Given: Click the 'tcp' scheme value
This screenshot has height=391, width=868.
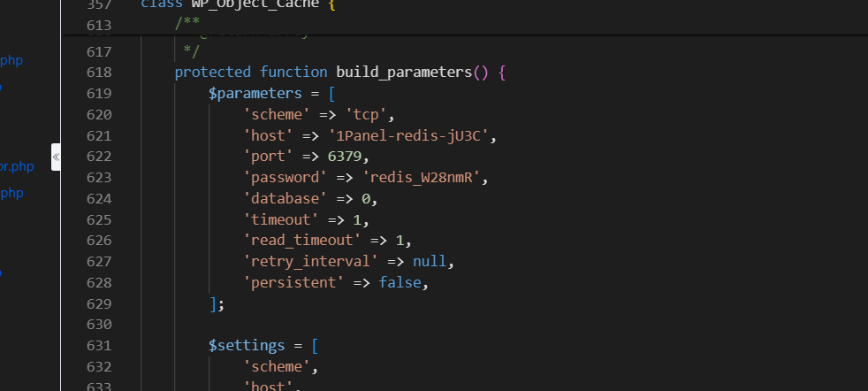Looking at the screenshot, I should pos(366,115).
